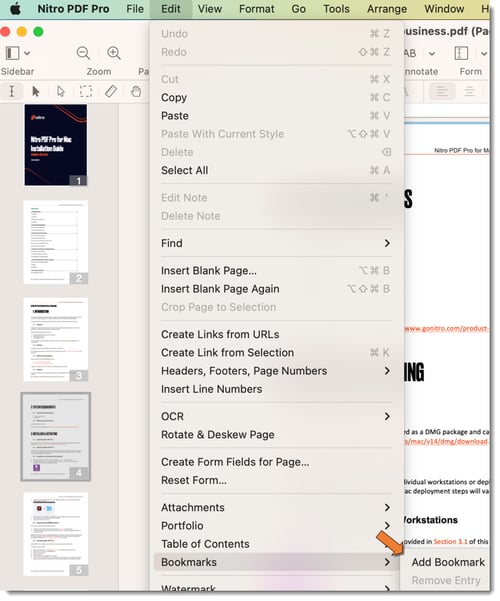Choose Reset Form… item
Viewport: 500px width, 601px height.
(x=275, y=480)
